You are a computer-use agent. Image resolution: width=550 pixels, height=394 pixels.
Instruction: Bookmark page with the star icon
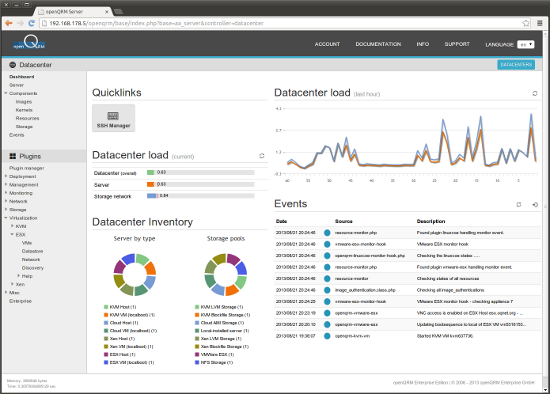(x=526, y=23)
